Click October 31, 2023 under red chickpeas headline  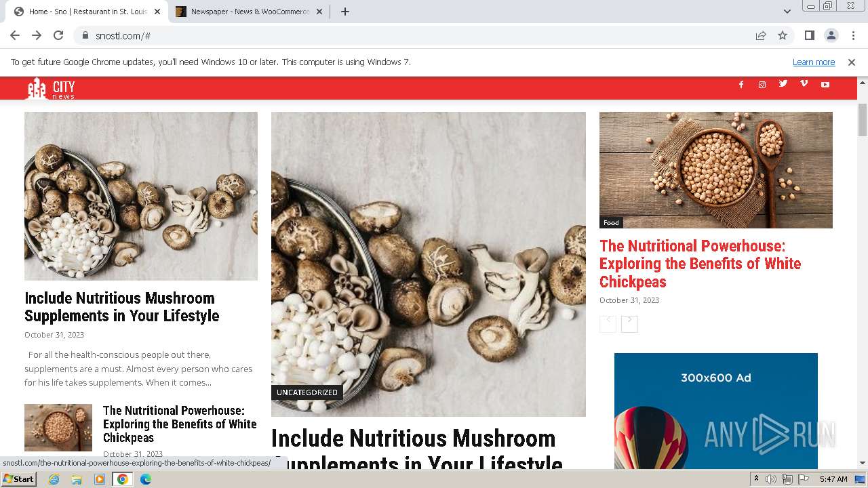tap(629, 300)
